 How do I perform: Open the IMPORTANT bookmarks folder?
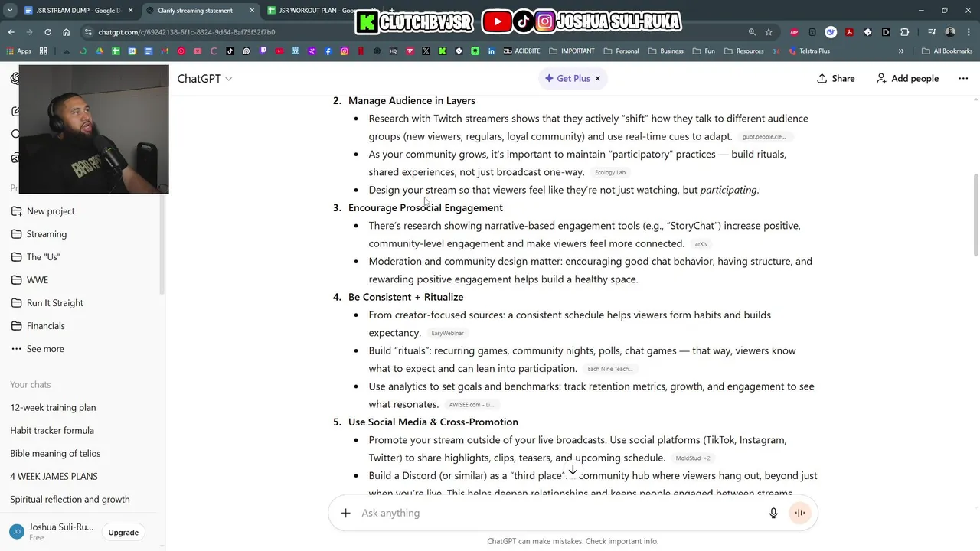tap(571, 51)
